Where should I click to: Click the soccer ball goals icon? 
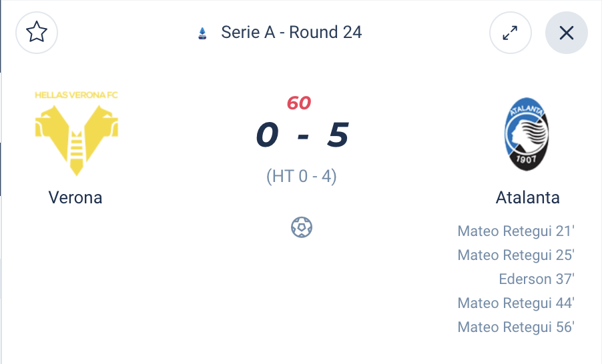pyautogui.click(x=302, y=227)
